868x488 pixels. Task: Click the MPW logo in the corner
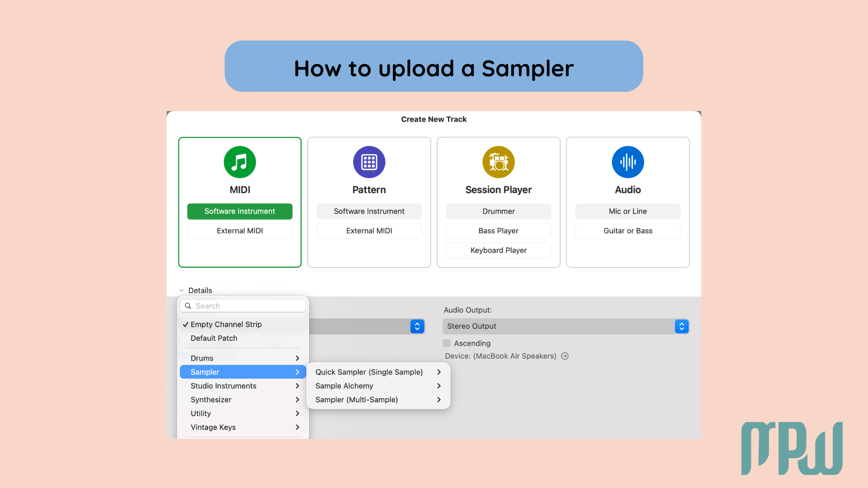pyautogui.click(x=792, y=449)
